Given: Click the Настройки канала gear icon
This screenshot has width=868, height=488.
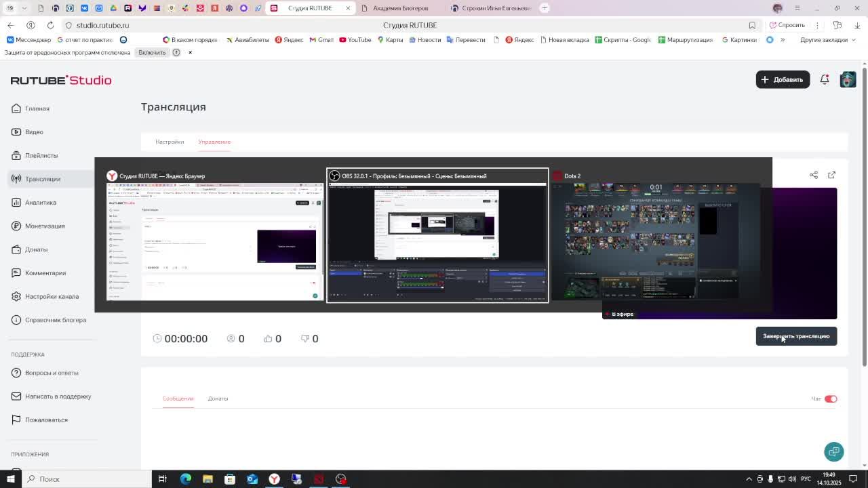Looking at the screenshot, I should (x=16, y=296).
